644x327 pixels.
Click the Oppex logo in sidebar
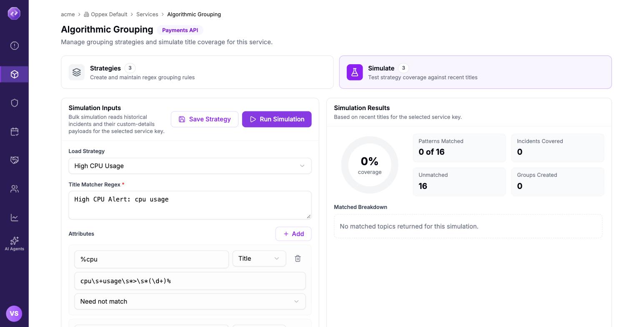tap(14, 13)
